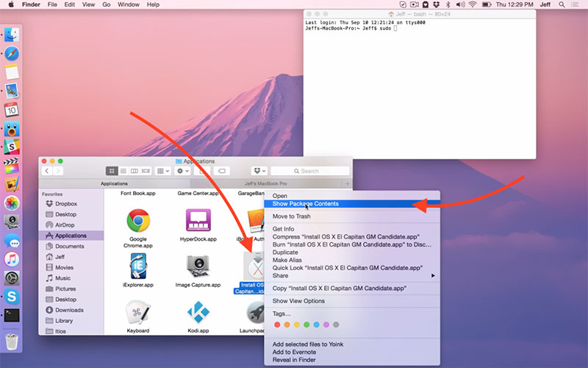The width and height of the screenshot is (588, 368).
Task: Add a new Finder tab with plus
Action: pyautogui.click(x=347, y=183)
